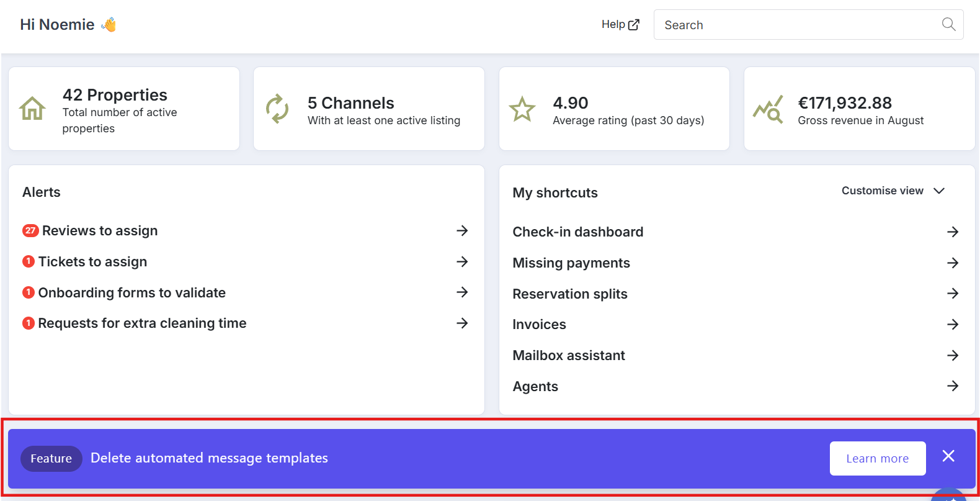The image size is (980, 501).
Task: Click Learn more on feature banner
Action: tap(878, 458)
